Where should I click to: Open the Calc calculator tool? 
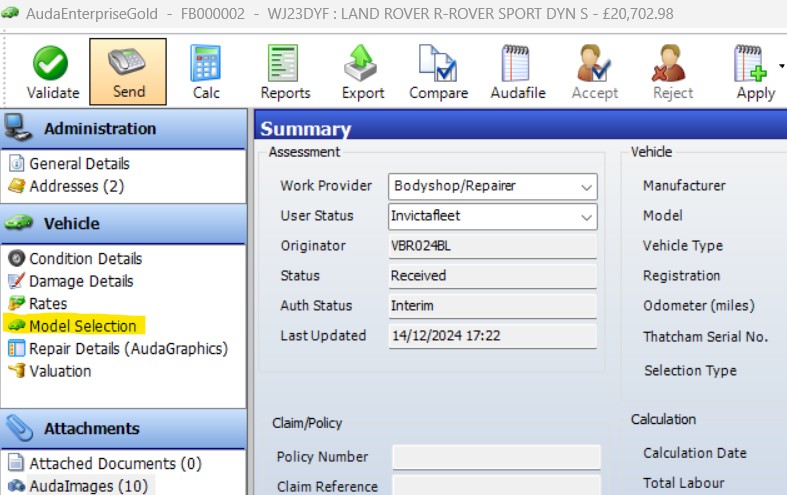click(205, 63)
